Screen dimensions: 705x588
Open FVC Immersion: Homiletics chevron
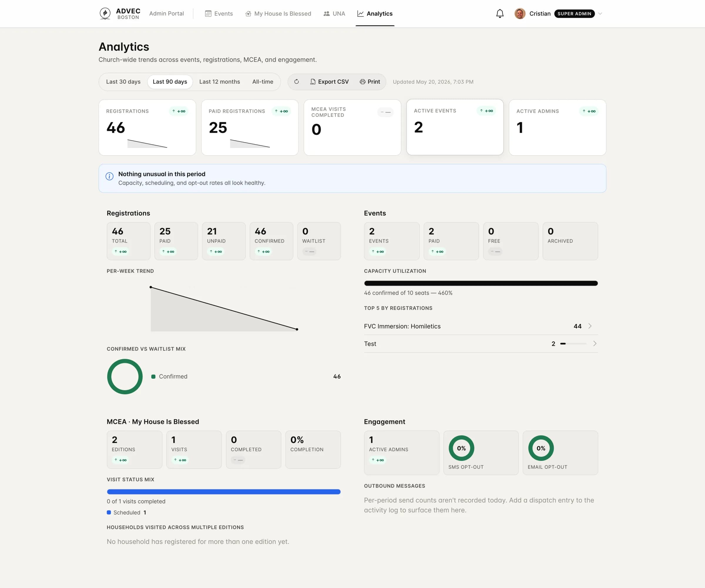click(590, 326)
